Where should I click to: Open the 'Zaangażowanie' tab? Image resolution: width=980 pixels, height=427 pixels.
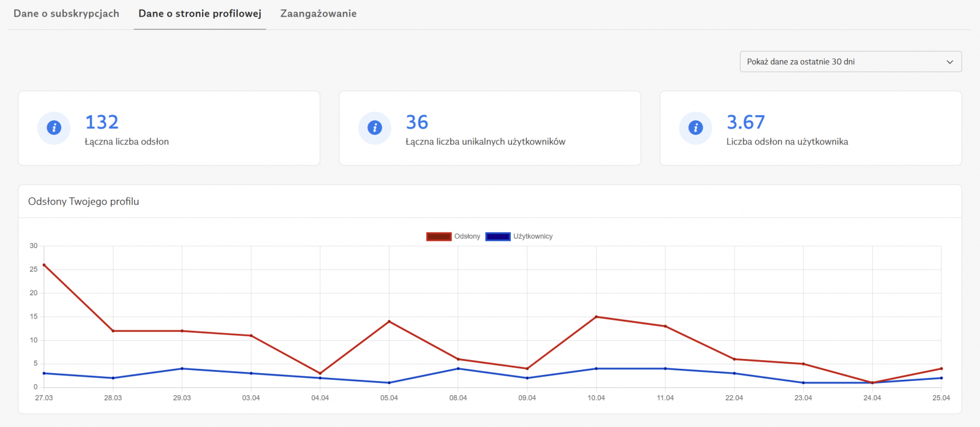(x=318, y=13)
